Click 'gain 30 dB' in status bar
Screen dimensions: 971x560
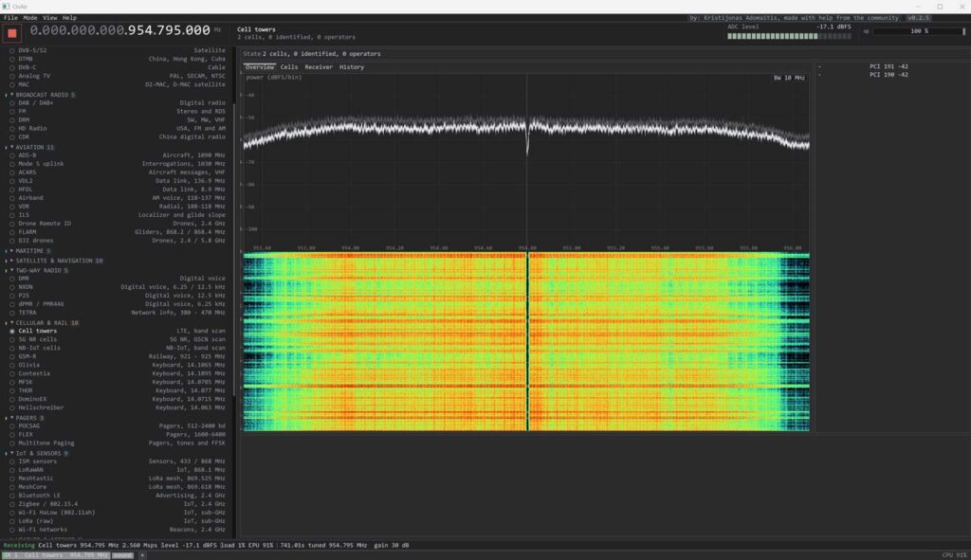[x=392, y=545]
